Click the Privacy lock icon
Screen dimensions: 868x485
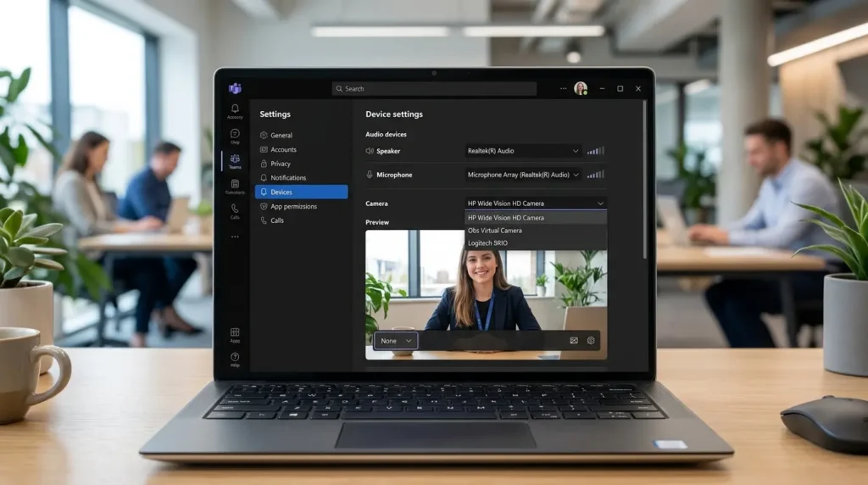264,164
